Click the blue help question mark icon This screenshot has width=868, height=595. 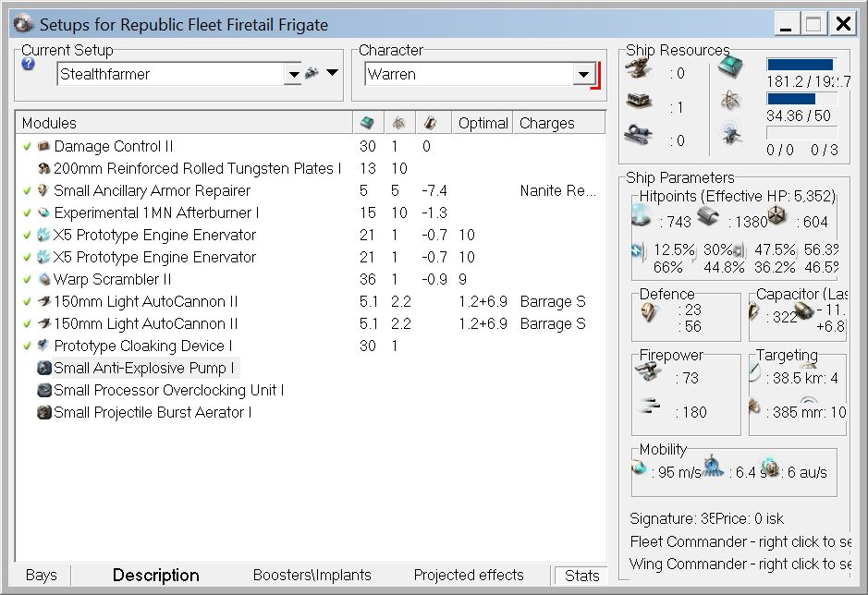(x=28, y=64)
